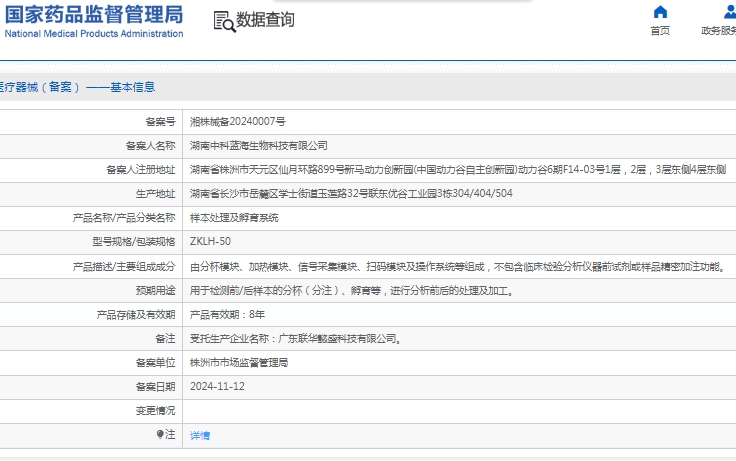Select filing number 湘株械备20240007号
Screen dimensions: 736x461
coord(238,122)
